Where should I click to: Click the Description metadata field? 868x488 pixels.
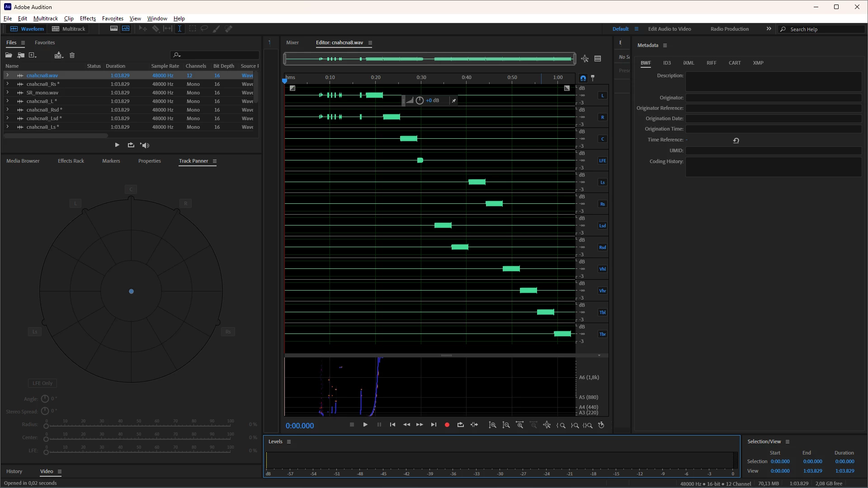[773, 81]
